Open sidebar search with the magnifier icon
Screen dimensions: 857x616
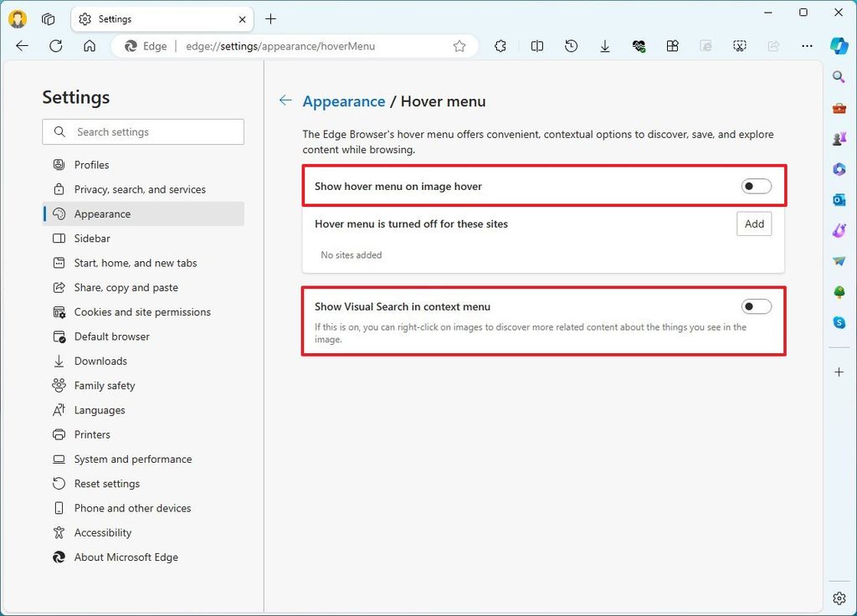(839, 77)
